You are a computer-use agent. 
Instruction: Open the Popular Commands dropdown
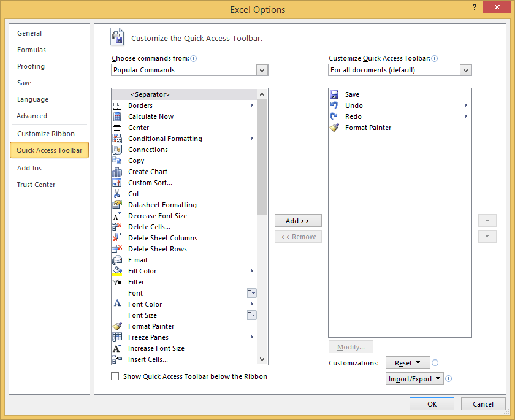[x=262, y=70]
